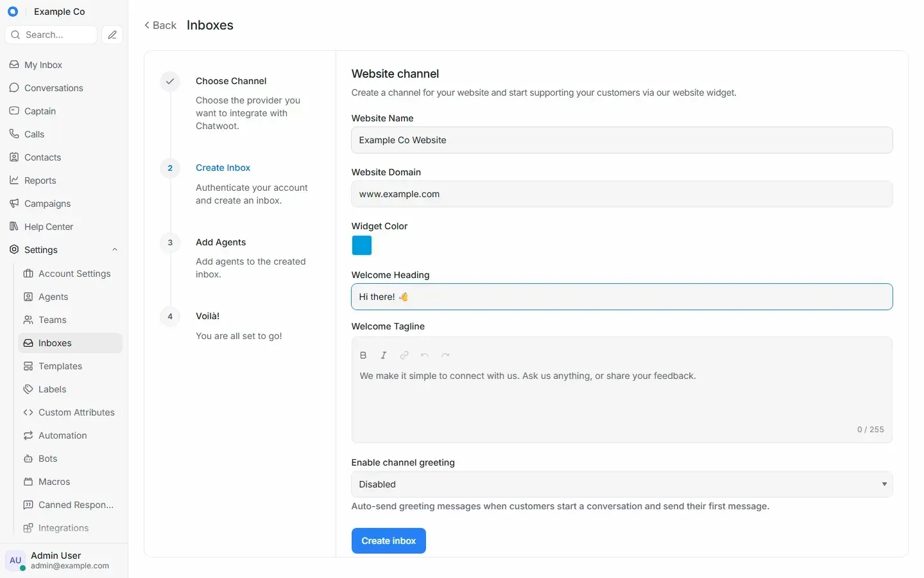Image resolution: width=924 pixels, height=578 pixels.
Task: Click the Create inbox button
Action: pyautogui.click(x=389, y=541)
